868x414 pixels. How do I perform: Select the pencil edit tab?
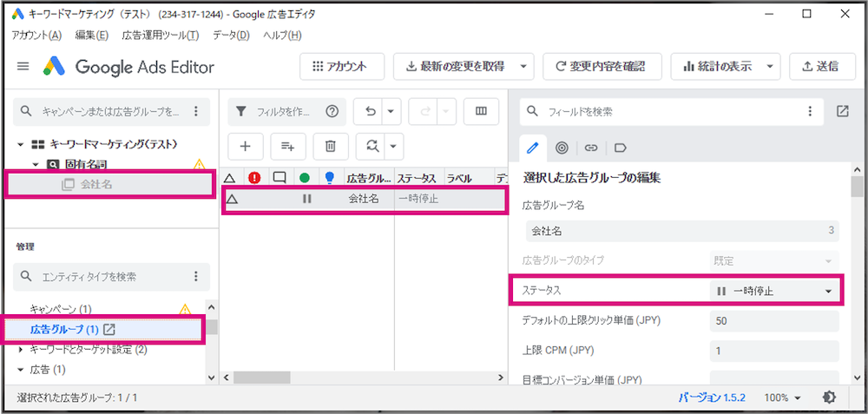pyautogui.click(x=532, y=148)
